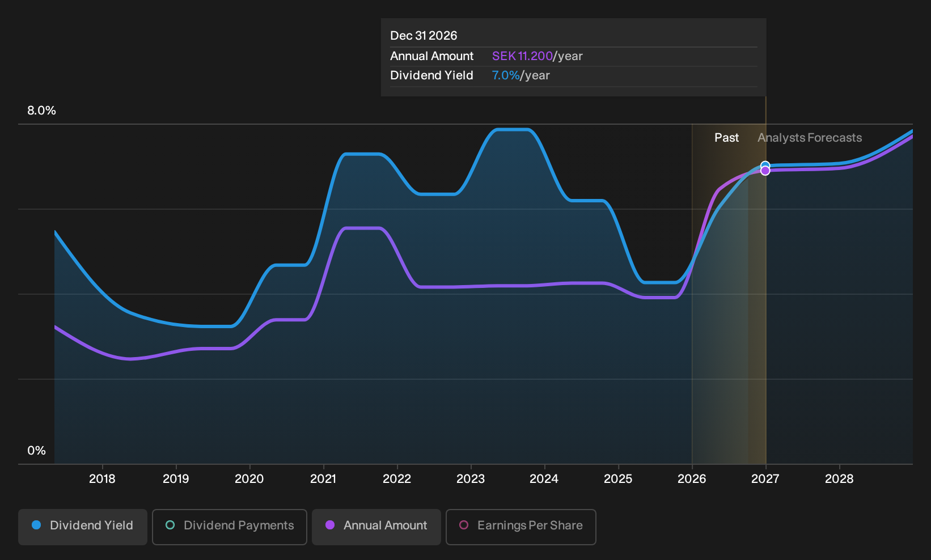This screenshot has height=560, width=931.
Task: Click the 'Dec 31 2026' tooltip date
Action: [424, 36]
